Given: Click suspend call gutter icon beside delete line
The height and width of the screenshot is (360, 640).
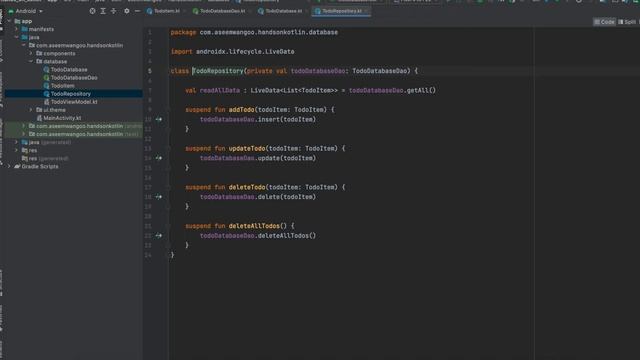Looking at the screenshot, I should click(159, 197).
